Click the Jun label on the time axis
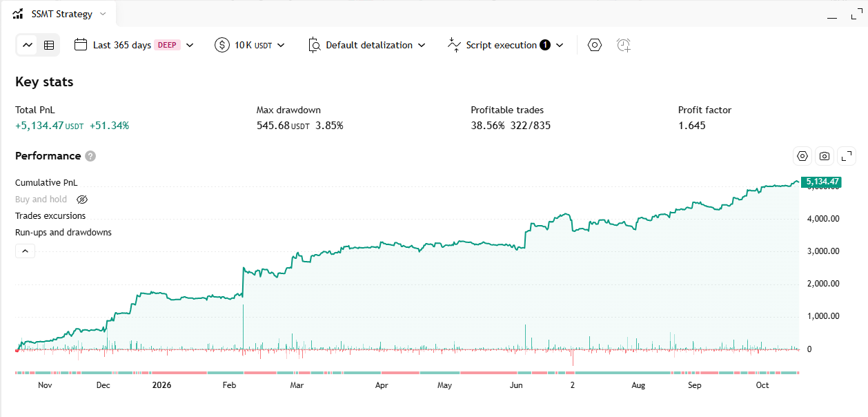The height and width of the screenshot is (417, 868). [x=515, y=385]
